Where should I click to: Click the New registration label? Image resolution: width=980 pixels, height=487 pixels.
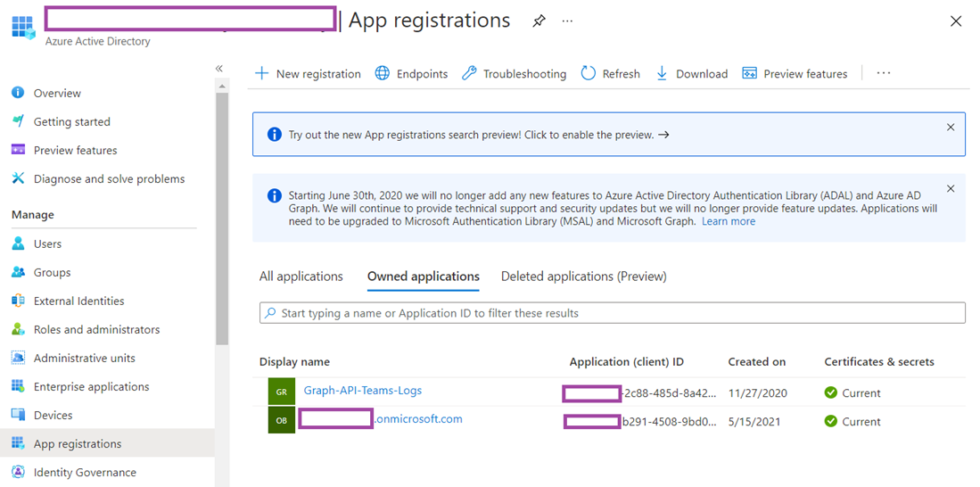(318, 74)
